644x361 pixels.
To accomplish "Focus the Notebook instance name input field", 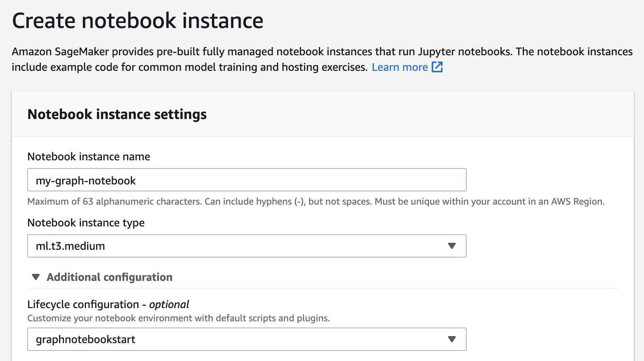I will [247, 180].
